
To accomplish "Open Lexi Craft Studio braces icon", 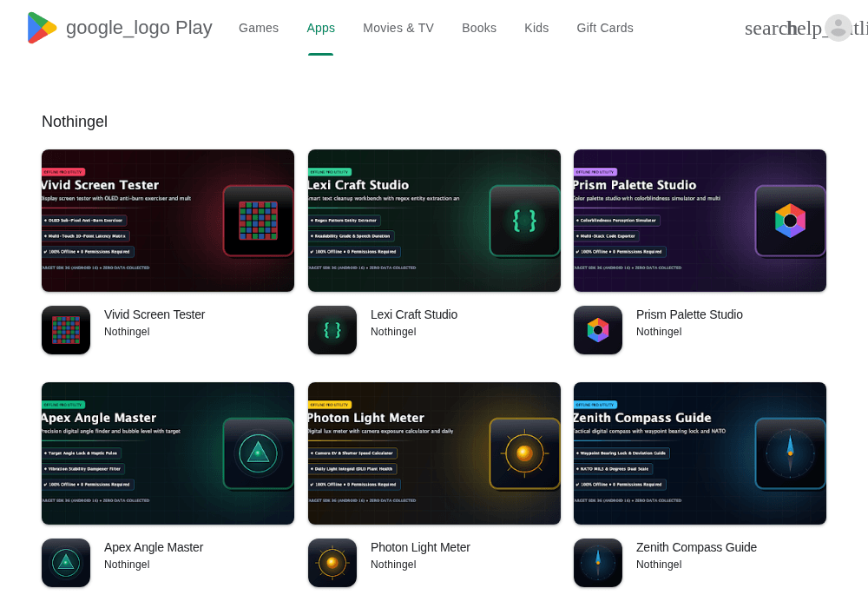I will [332, 330].
